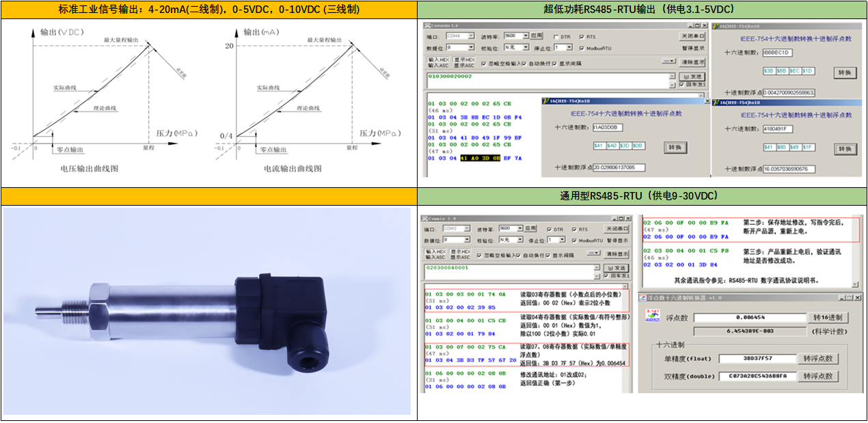
Task: Click 关闭串口 button in COM3 window
Action: (616, 229)
